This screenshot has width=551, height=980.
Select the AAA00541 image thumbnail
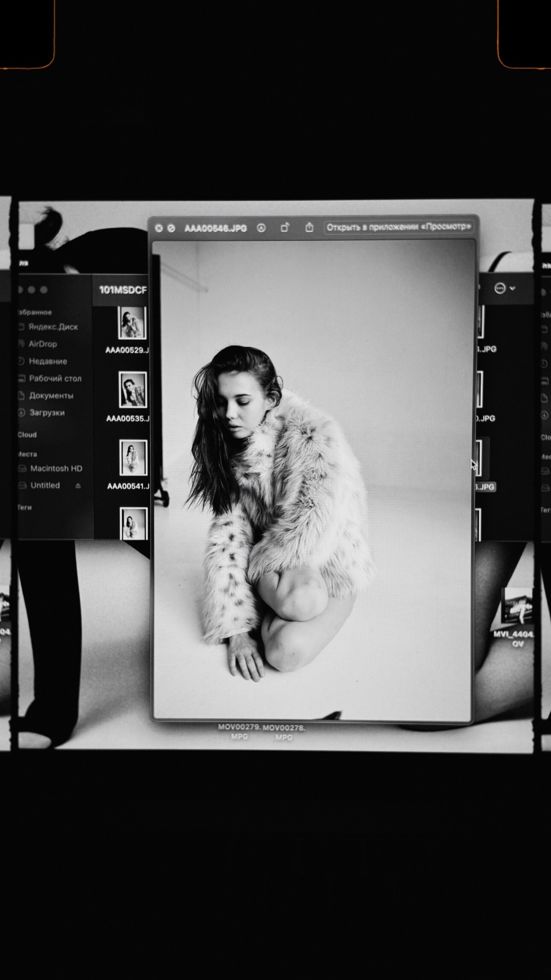(133, 458)
